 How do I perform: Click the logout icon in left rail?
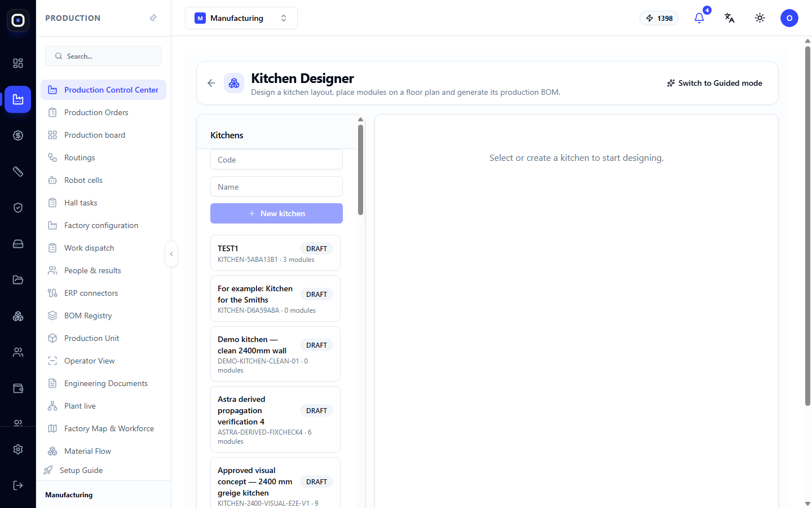click(18, 485)
